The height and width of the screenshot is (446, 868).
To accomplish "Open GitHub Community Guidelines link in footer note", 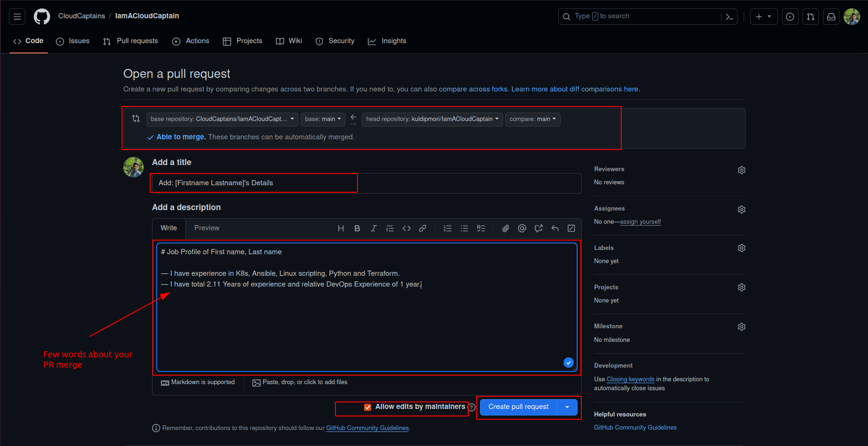I will (x=367, y=428).
